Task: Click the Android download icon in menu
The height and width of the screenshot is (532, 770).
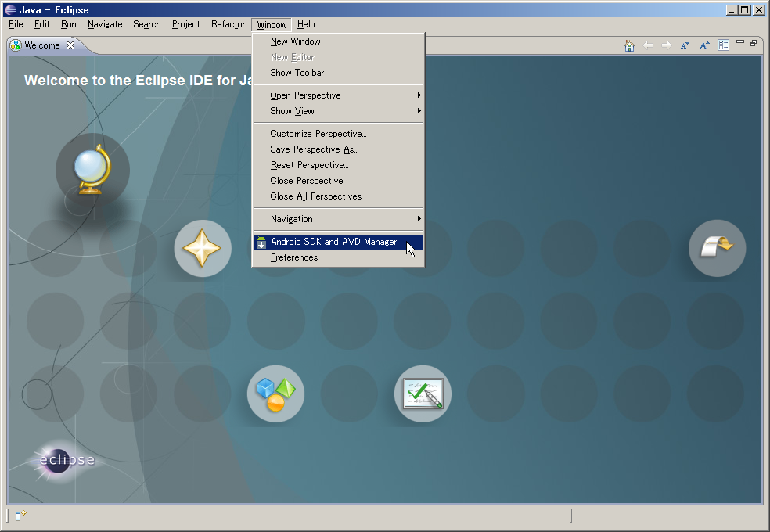Action: (261, 242)
